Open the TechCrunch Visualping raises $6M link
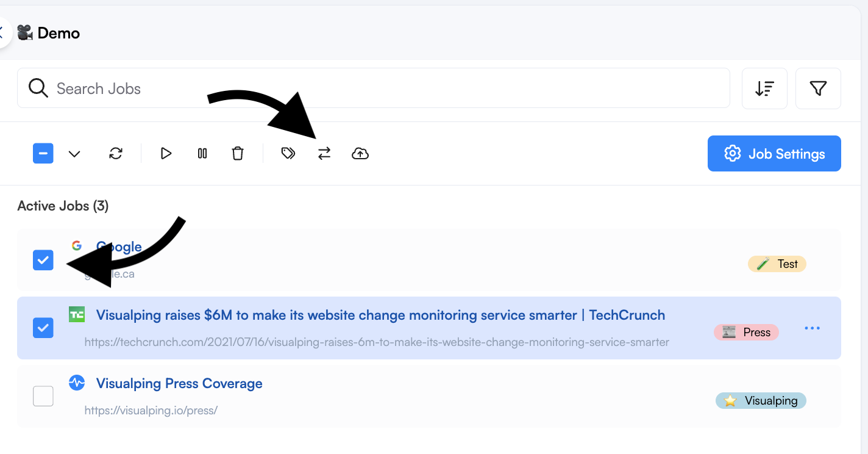 [x=380, y=315]
